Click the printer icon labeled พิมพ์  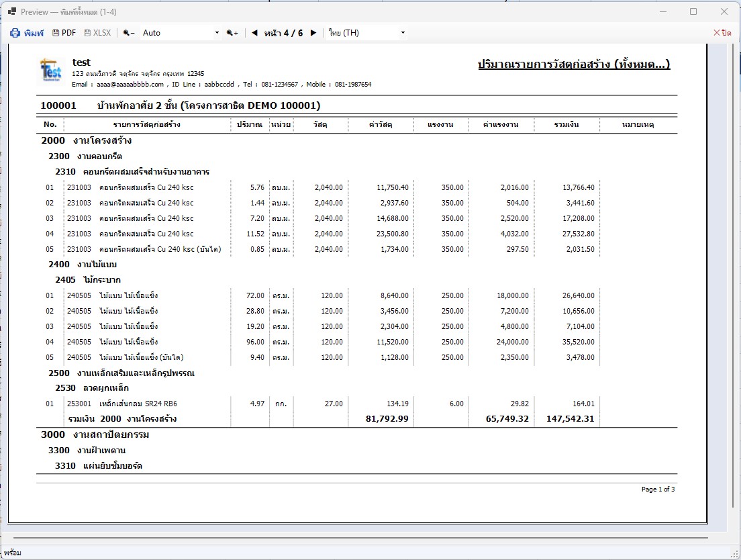pos(26,33)
